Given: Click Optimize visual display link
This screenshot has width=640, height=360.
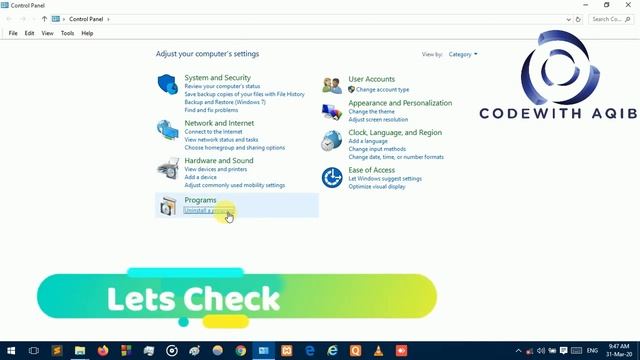Looking at the screenshot, I should tap(377, 187).
